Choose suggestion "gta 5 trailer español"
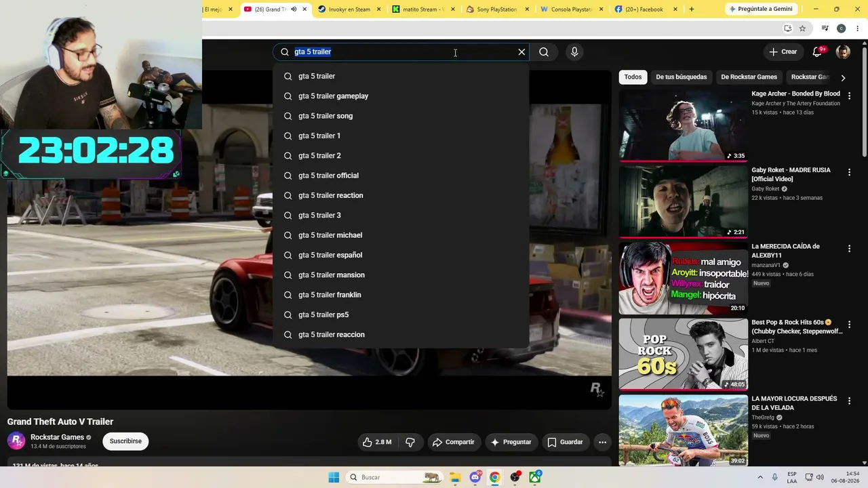This screenshot has height=488, width=868. point(401,255)
